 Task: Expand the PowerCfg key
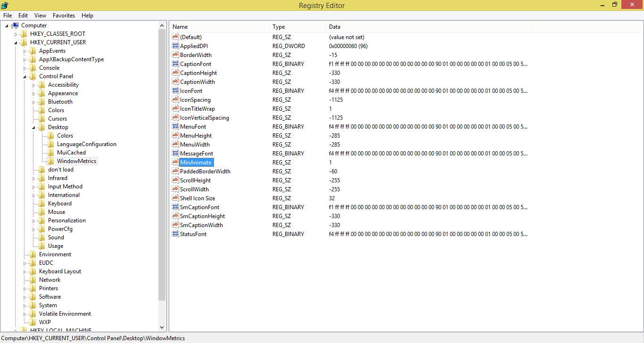[33, 229]
